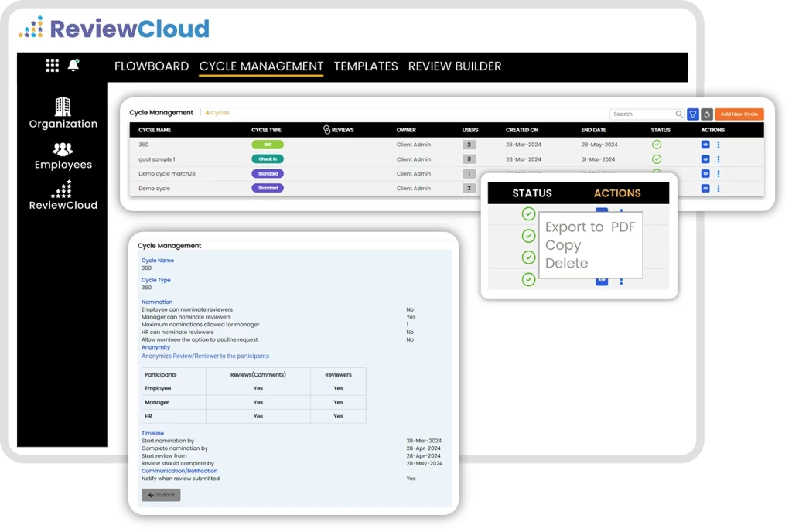792x532 pixels.
Task: Open Employees in the sidebar
Action: (63, 156)
